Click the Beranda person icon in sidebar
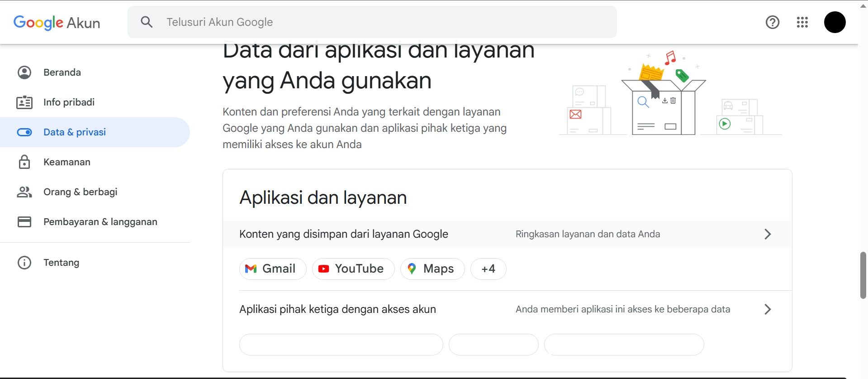This screenshot has height=379, width=868. coord(24,72)
